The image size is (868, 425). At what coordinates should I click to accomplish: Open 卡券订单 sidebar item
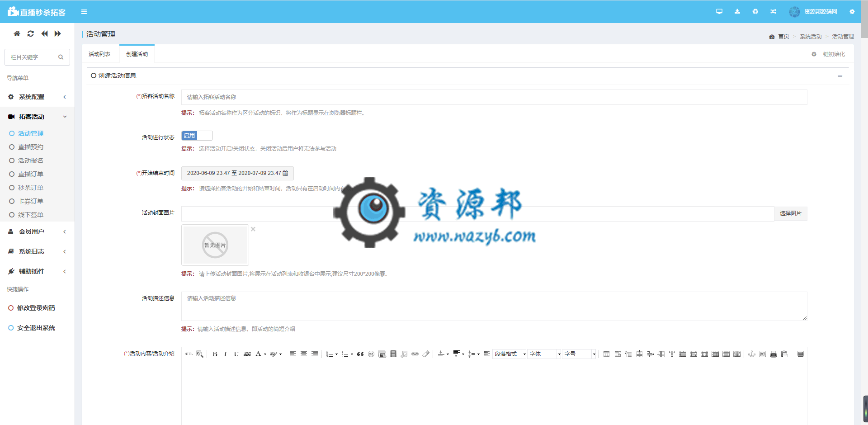tap(31, 201)
